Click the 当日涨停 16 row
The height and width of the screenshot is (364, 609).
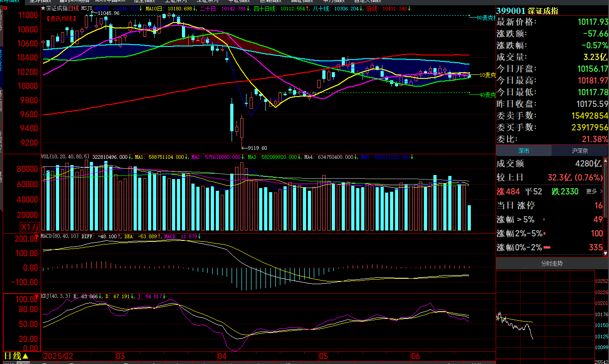coord(549,206)
